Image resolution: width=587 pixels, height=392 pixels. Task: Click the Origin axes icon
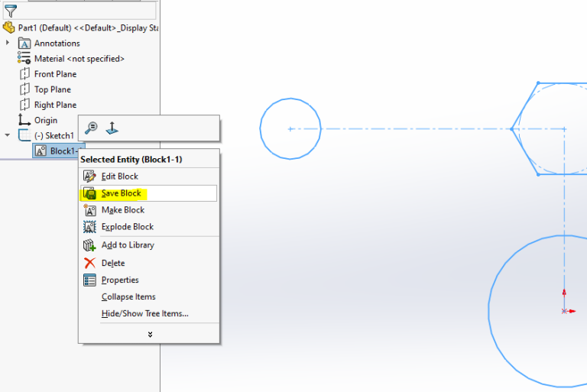point(24,120)
